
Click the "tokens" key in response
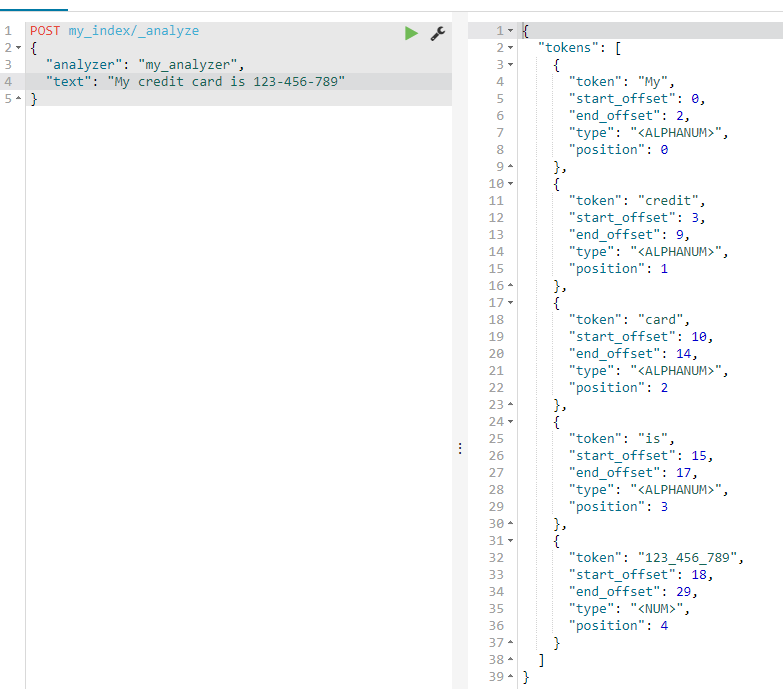pyautogui.click(x=568, y=48)
